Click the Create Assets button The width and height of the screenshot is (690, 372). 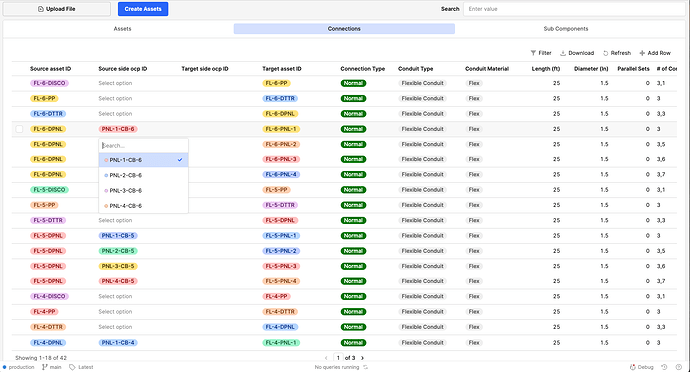(x=143, y=9)
